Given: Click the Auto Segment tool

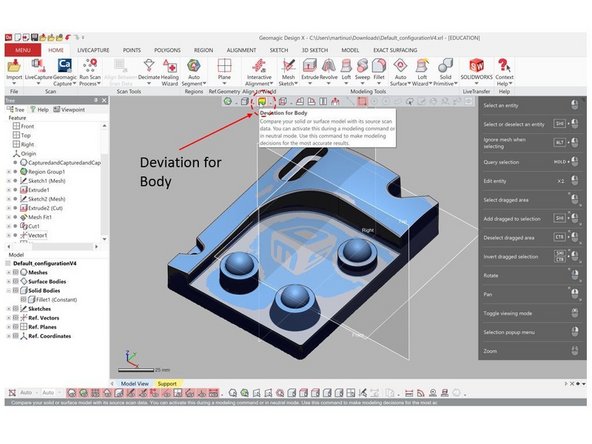Looking at the screenshot, I should [x=194, y=72].
